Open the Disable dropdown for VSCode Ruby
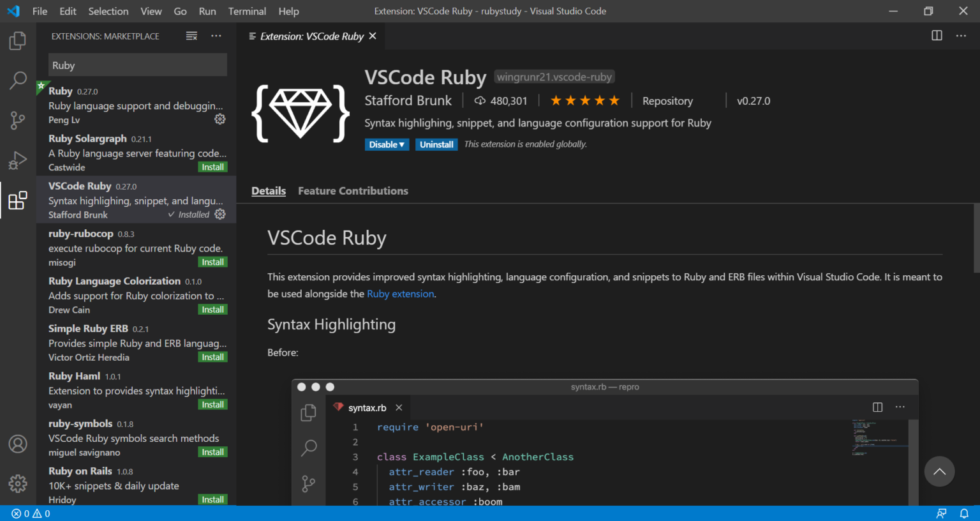Screen dimensions: 980x521 [387, 145]
